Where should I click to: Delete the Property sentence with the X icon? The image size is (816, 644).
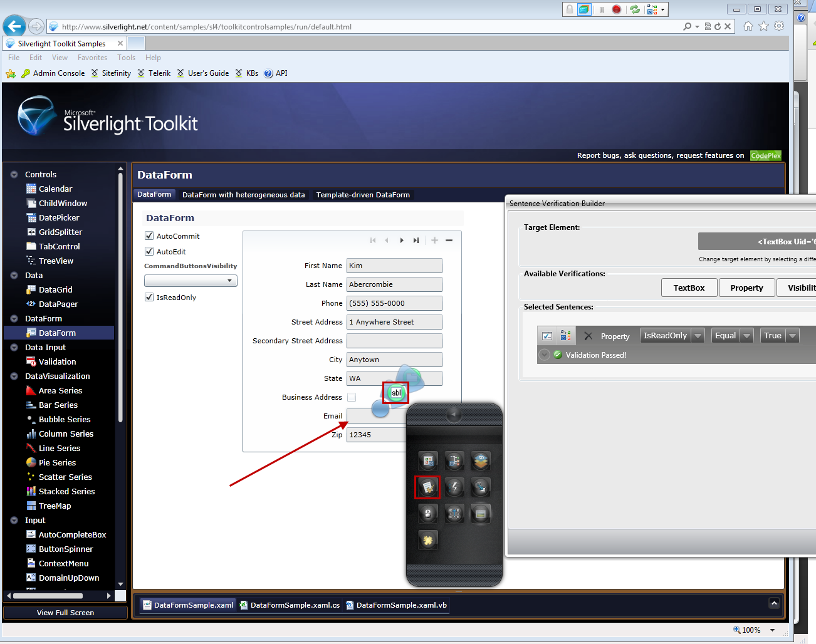[588, 336]
